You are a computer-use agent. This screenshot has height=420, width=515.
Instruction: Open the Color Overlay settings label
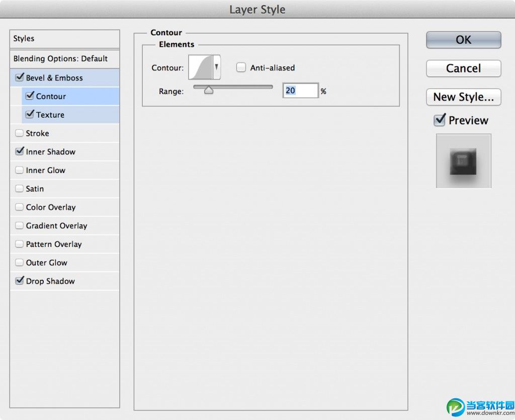tap(51, 207)
